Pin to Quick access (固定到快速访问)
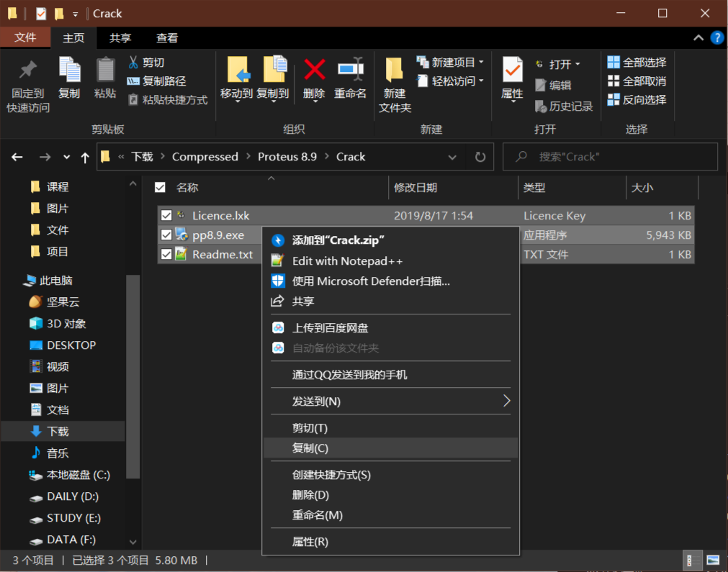Viewport: 728px width, 572px height. [28, 86]
